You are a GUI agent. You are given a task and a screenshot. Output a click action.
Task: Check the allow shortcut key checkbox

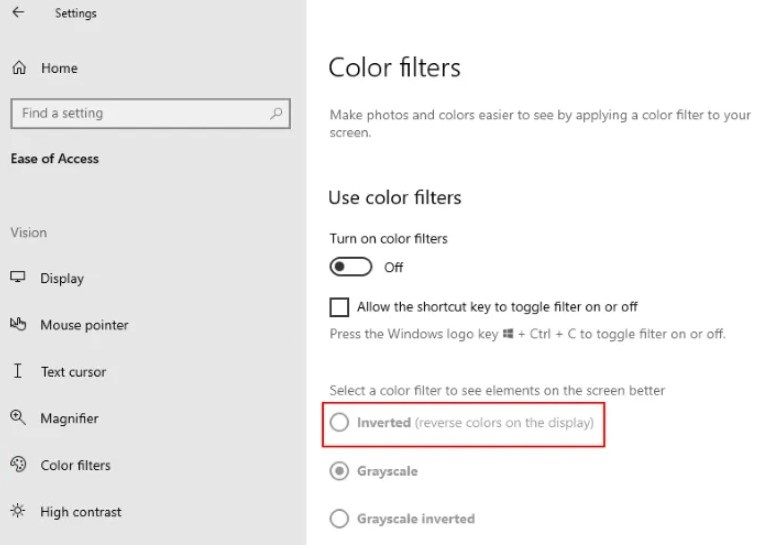tap(339, 307)
